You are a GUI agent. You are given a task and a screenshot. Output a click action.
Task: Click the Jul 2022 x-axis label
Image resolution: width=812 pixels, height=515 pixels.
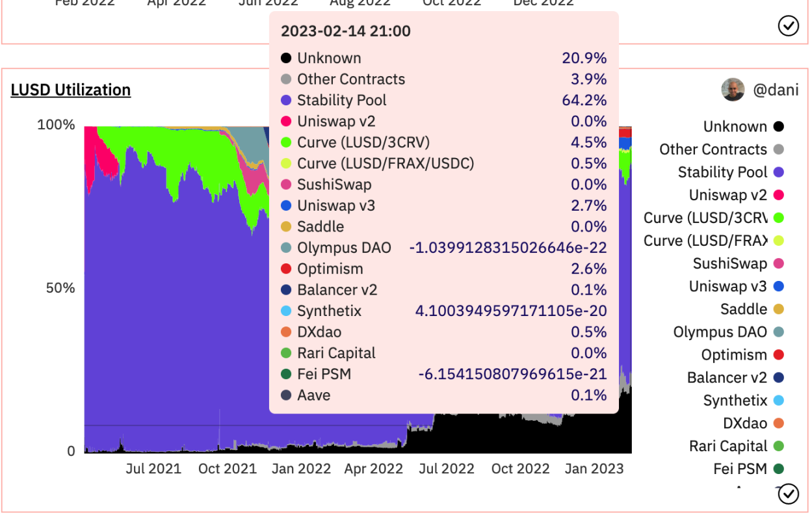tap(446, 469)
